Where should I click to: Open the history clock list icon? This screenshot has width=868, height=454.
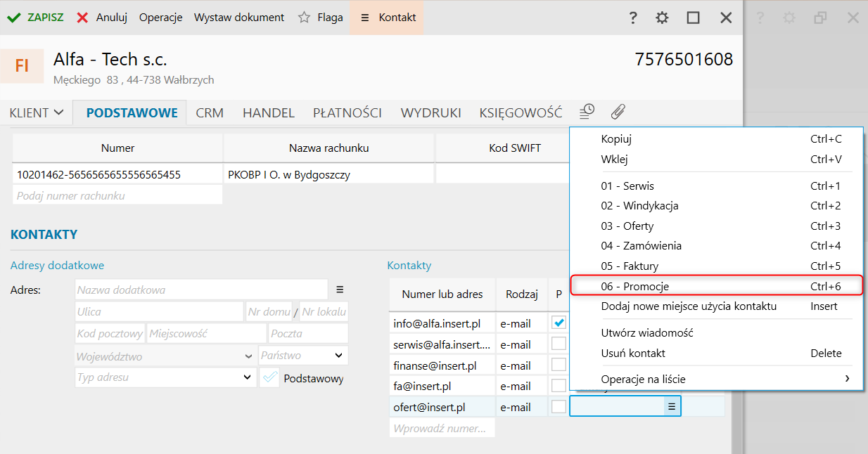pos(587,111)
